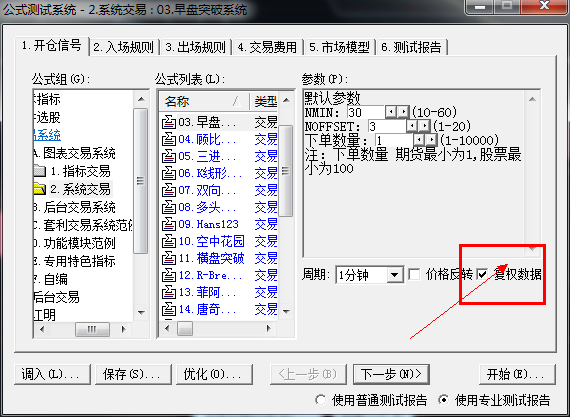Click the formula icon beside 07.双向

169,190
